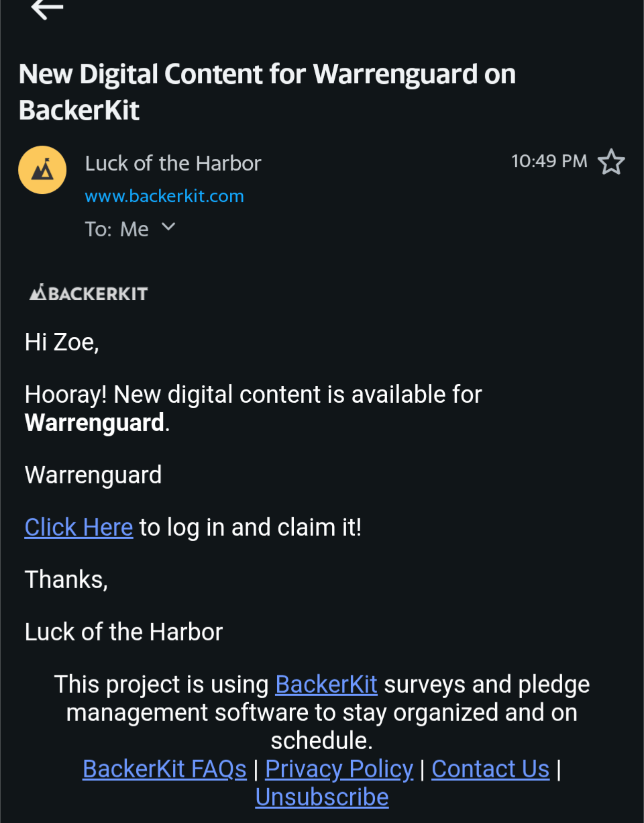Follow the Click Here link to log in

78,528
